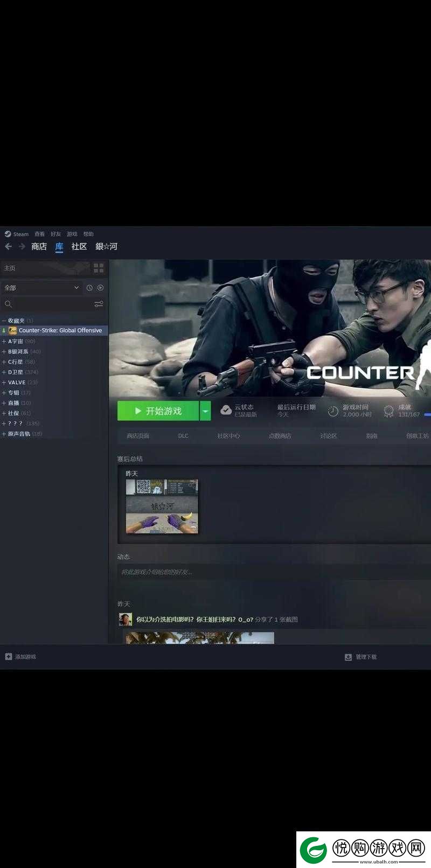Screen dimensions: 431x868
Task: Expand the 直播 category
Action: [4, 402]
